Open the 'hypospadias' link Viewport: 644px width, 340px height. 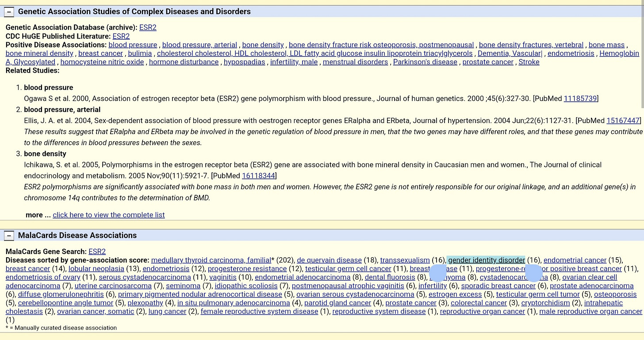(x=245, y=62)
